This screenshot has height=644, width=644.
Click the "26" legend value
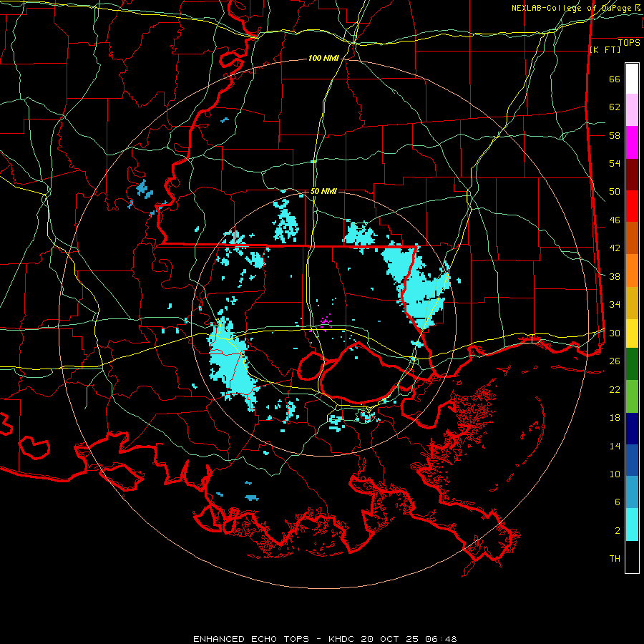(615, 361)
